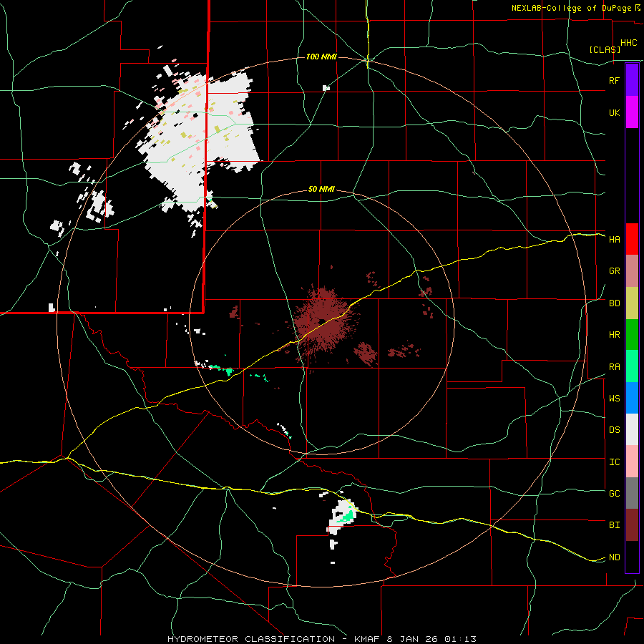Click the 50 NMI range ring label
This screenshot has height=644, width=644.
[x=321, y=190]
